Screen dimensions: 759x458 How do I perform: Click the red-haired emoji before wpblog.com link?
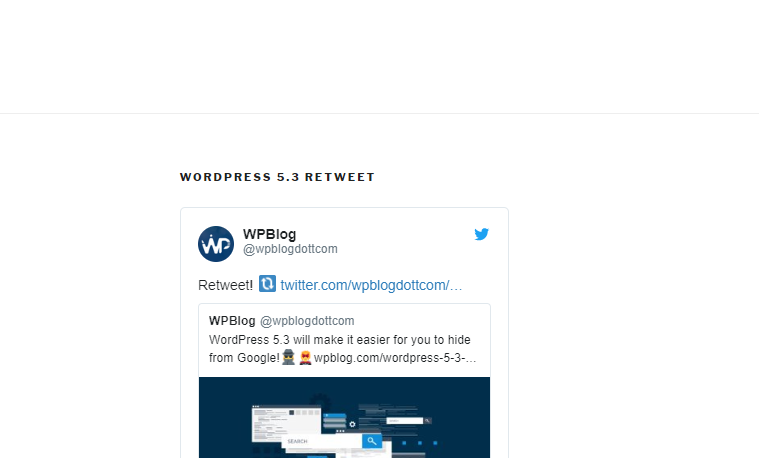pyautogui.click(x=305, y=357)
